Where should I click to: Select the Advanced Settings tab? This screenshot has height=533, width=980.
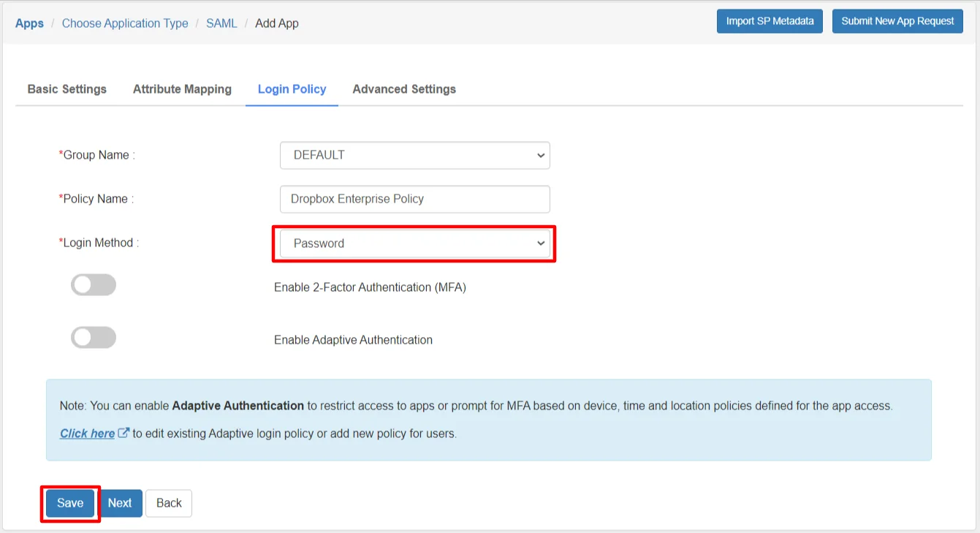click(x=403, y=88)
